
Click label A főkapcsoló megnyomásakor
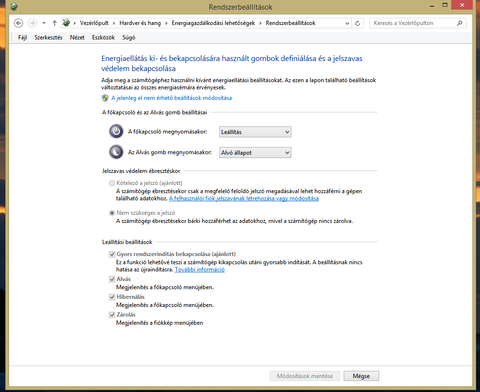pos(167,132)
